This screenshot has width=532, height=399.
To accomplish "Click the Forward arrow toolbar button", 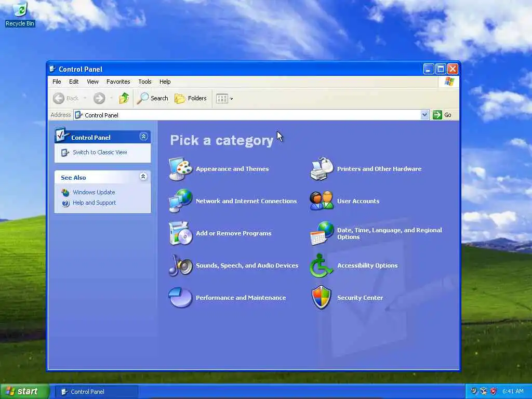I will 99,98.
